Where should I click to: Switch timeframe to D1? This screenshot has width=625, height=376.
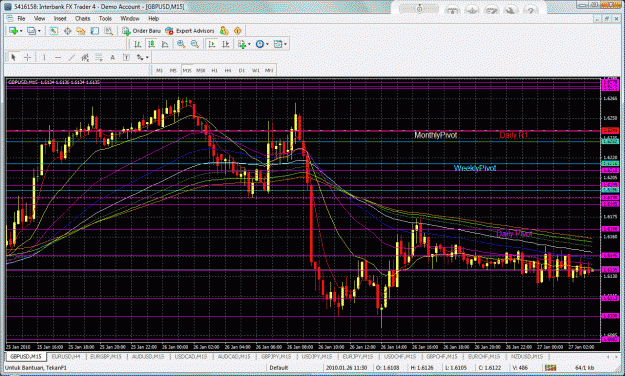pyautogui.click(x=242, y=70)
